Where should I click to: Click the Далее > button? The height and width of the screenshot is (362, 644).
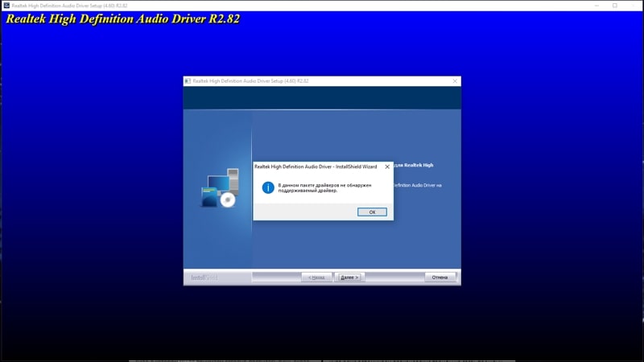[349, 278]
